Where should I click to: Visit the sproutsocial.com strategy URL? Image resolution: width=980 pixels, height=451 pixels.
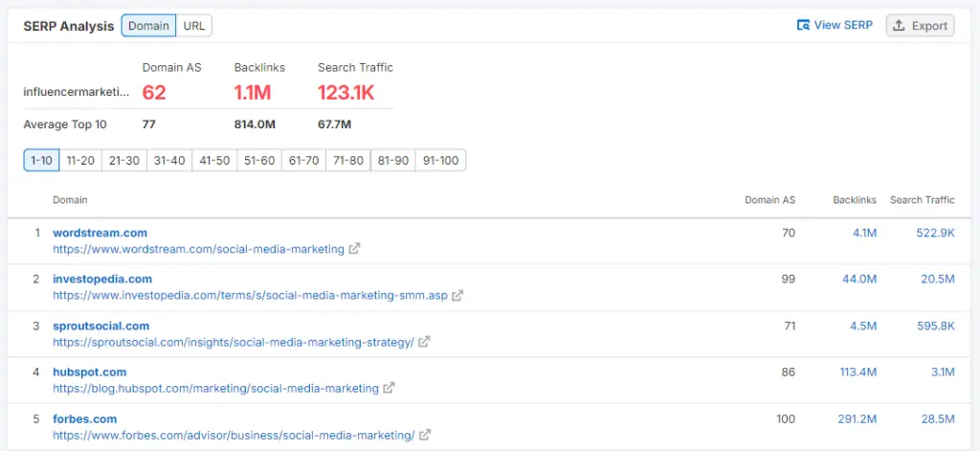click(233, 342)
